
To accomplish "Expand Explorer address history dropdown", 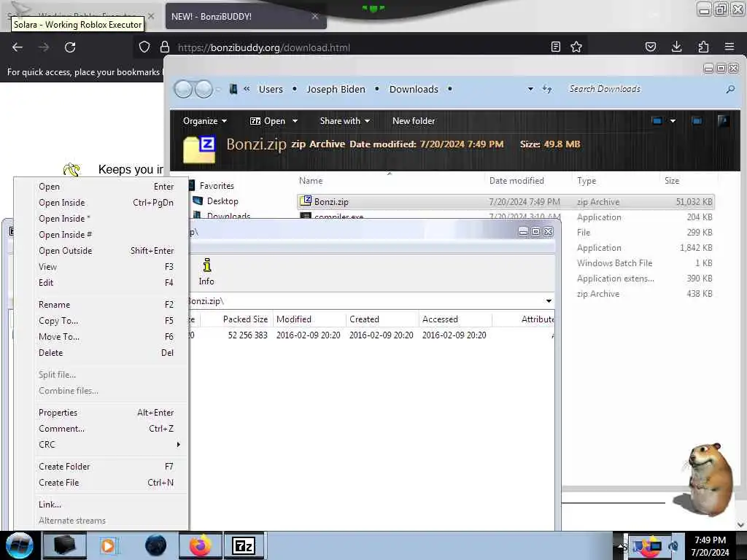I will point(530,89).
